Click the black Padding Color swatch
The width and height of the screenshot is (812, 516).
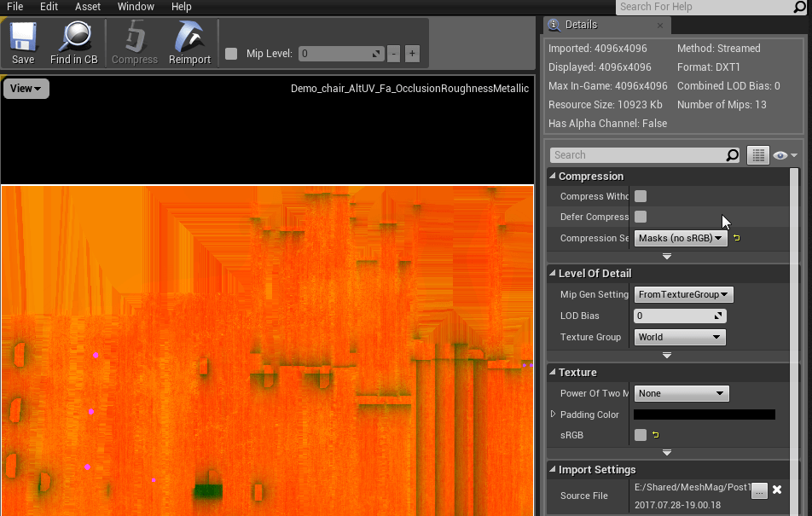704,415
